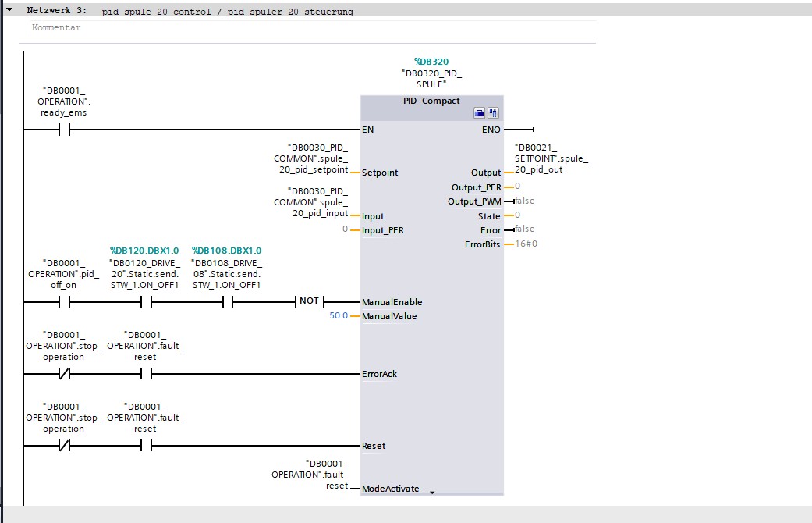Select the %DB108.DBX1.0 ON_OFF1 contact
The width and height of the screenshot is (812, 523).
pos(228,301)
